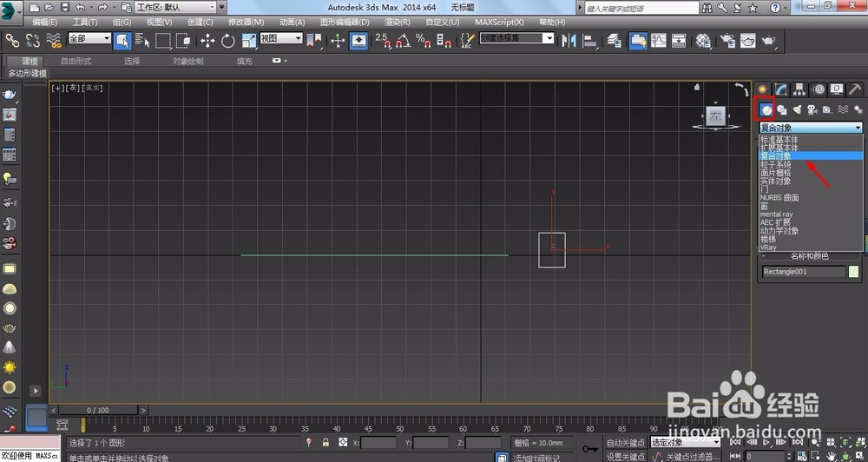
Task: Activate the Select Object tool
Action: [122, 41]
